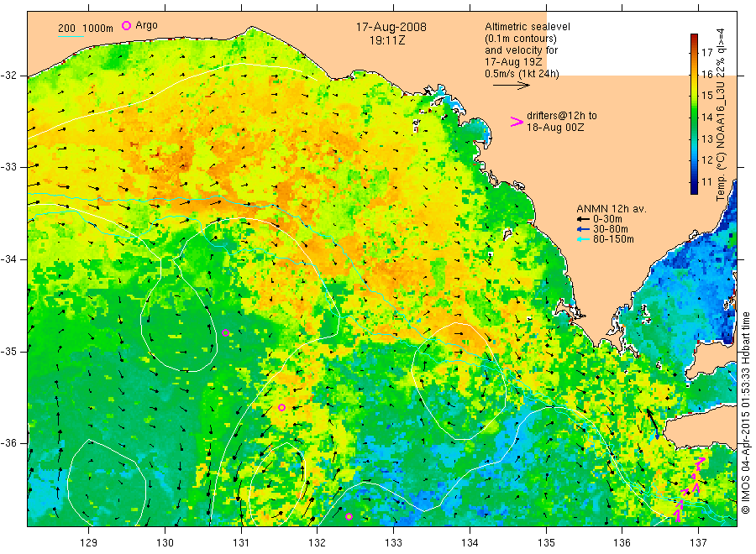Click the 131 longitude axis label

pos(241,543)
